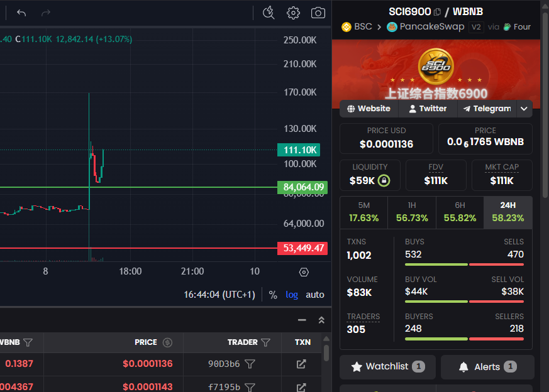Expand more social links chevron
The image size is (549, 392).
click(524, 109)
